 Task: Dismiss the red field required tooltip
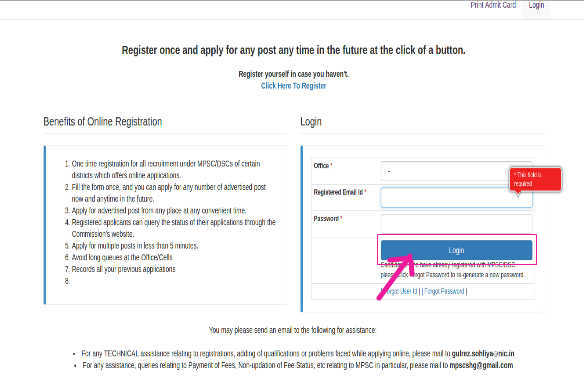[x=535, y=179]
